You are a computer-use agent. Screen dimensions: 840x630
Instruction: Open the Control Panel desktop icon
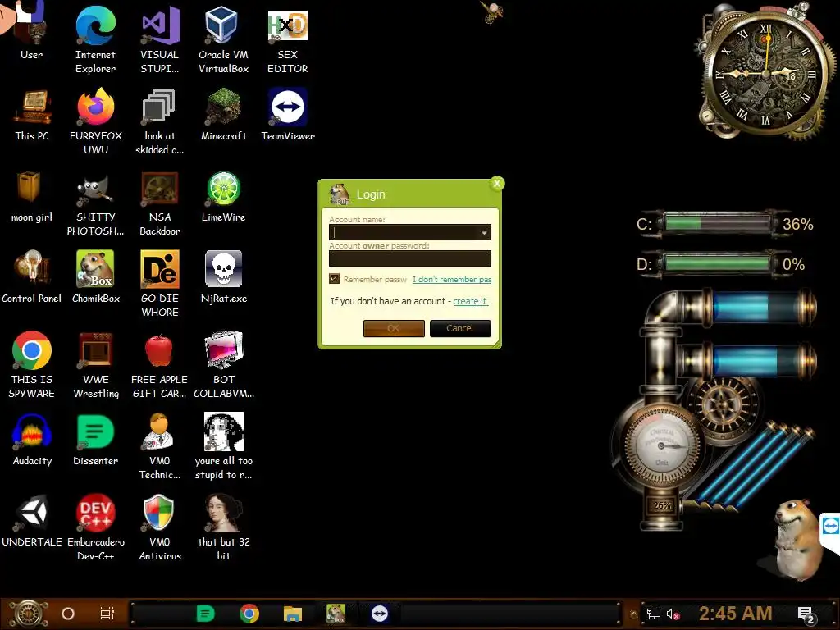(32, 277)
